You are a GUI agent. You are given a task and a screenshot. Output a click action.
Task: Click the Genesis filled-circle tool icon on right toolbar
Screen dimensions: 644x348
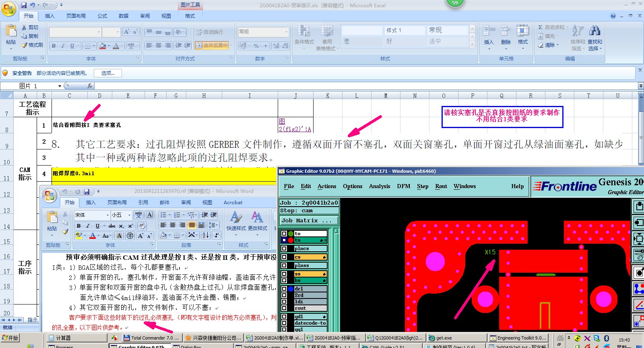click(639, 272)
